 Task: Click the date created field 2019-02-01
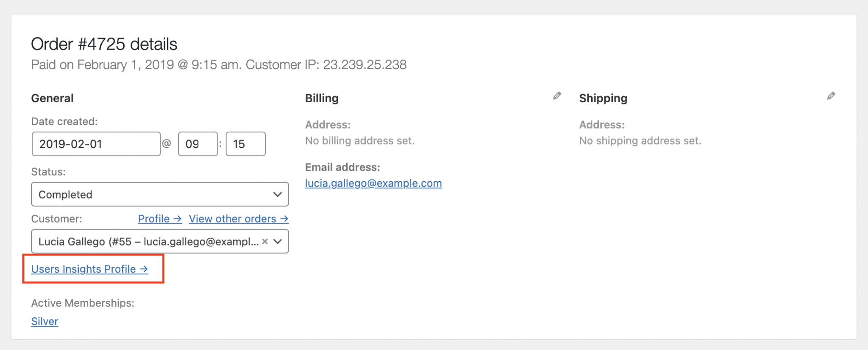[96, 144]
